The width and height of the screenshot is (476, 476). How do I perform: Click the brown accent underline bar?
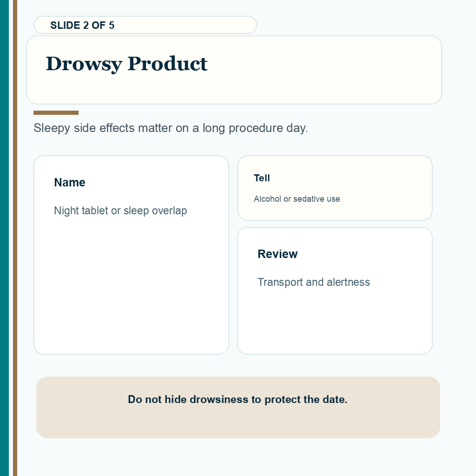point(56,113)
